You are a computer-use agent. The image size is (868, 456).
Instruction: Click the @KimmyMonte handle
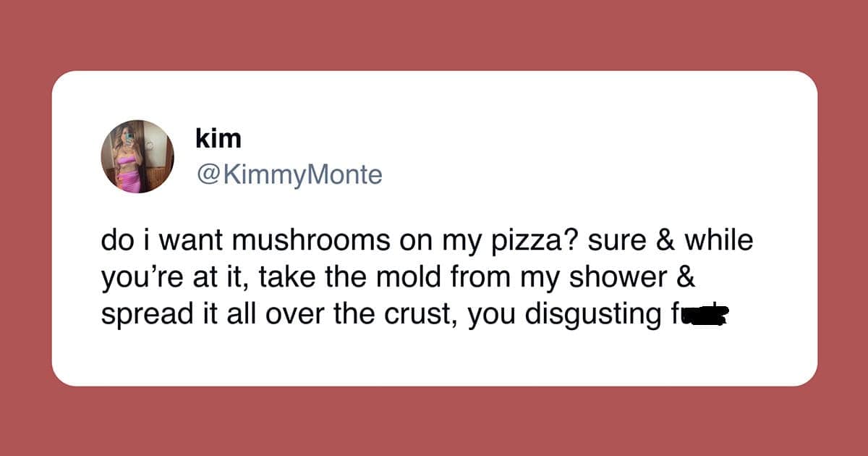[288, 174]
